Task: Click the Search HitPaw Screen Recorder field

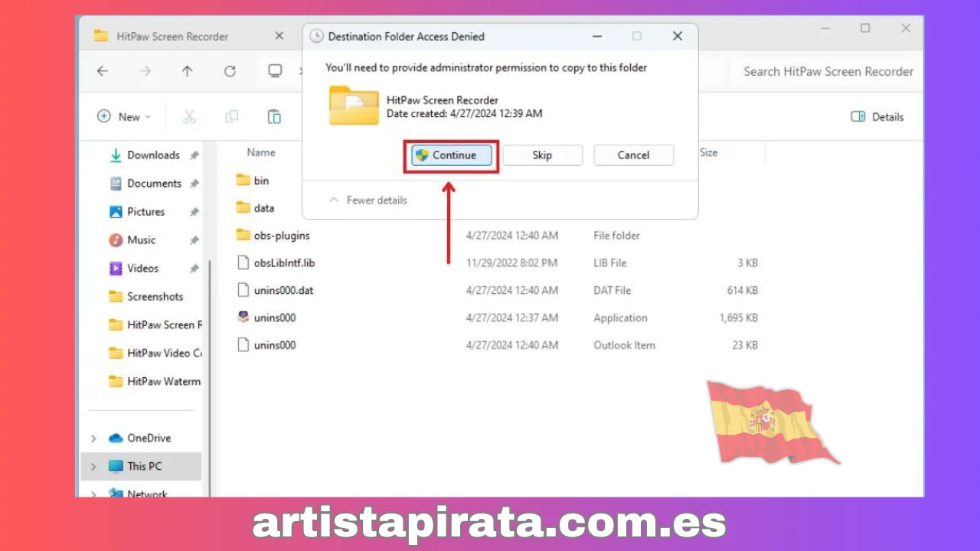Action: tap(827, 72)
